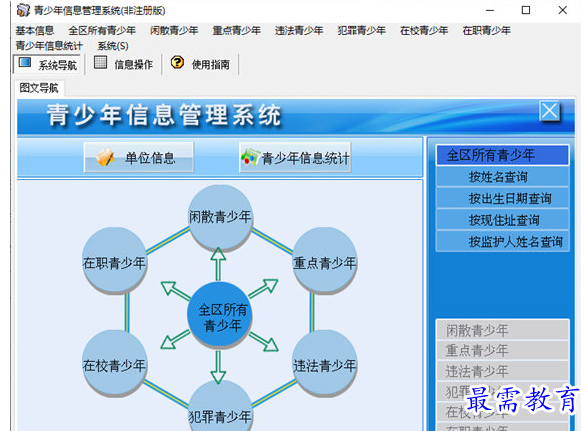Click the application icon in the title bar
Image resolution: width=588 pixels, height=431 pixels.
(x=23, y=10)
